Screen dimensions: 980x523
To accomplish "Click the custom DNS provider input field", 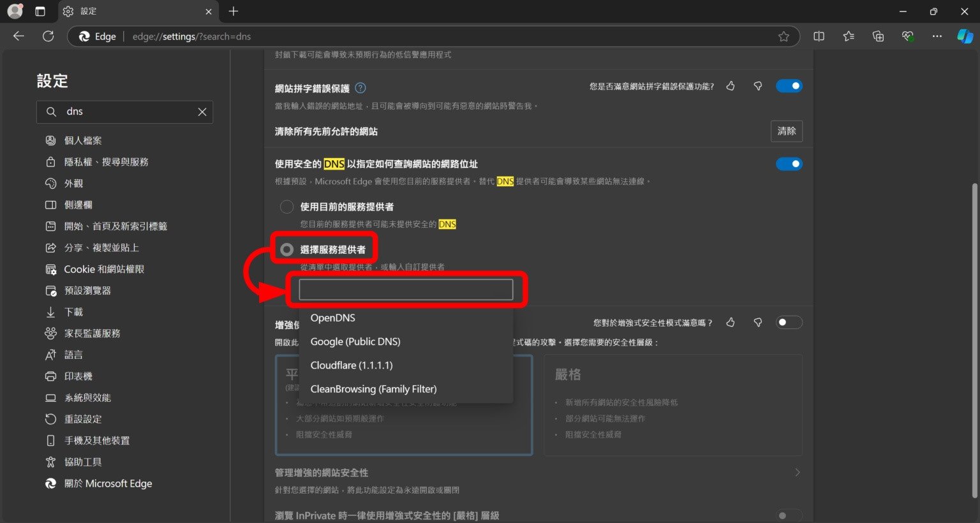I will coord(406,290).
